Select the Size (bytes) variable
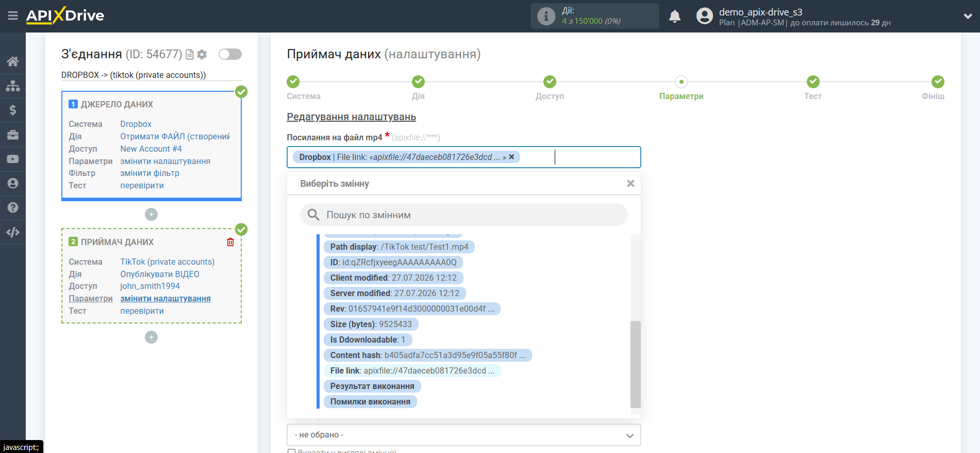The height and width of the screenshot is (453, 980). (x=371, y=324)
